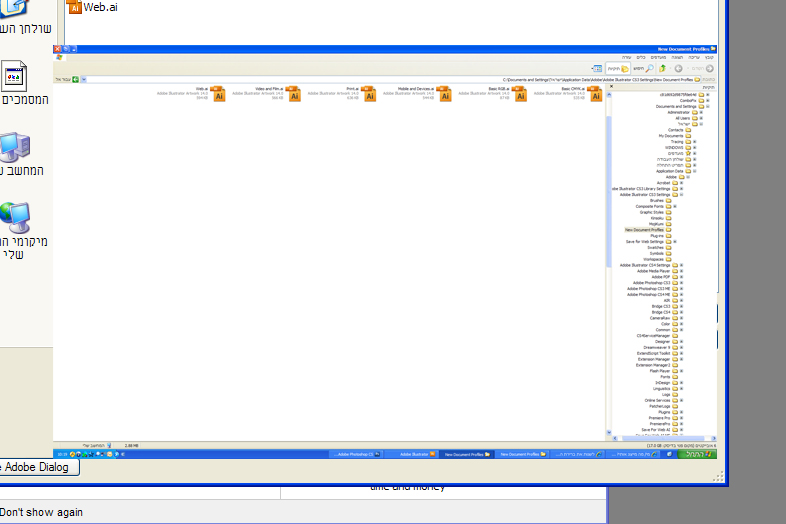Expand the WINDOWS folder node
786x524 pixels.
click(695, 147)
